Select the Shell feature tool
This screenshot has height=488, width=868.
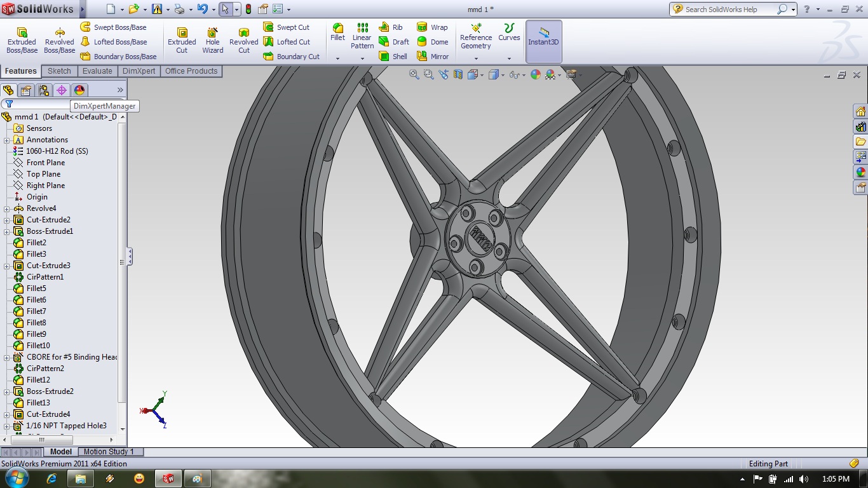(x=393, y=57)
